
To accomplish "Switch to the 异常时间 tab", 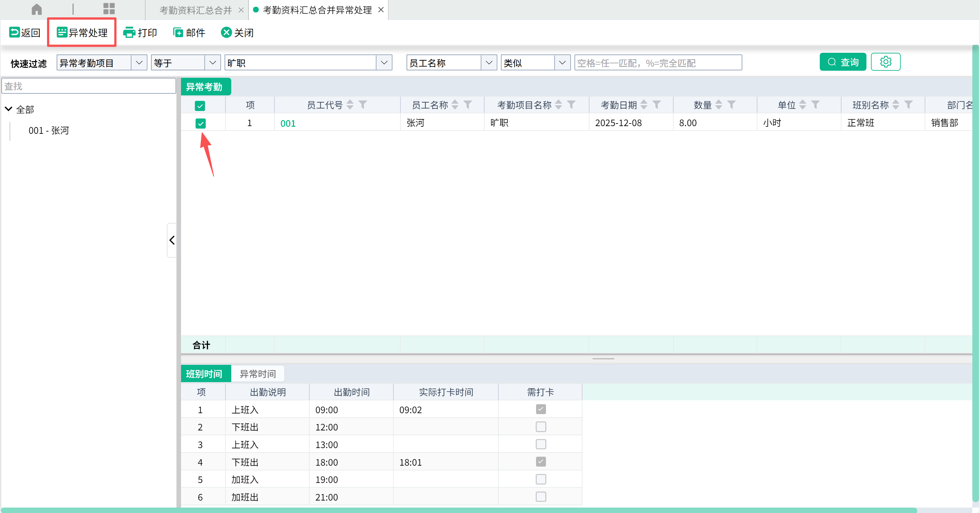I will [x=257, y=374].
